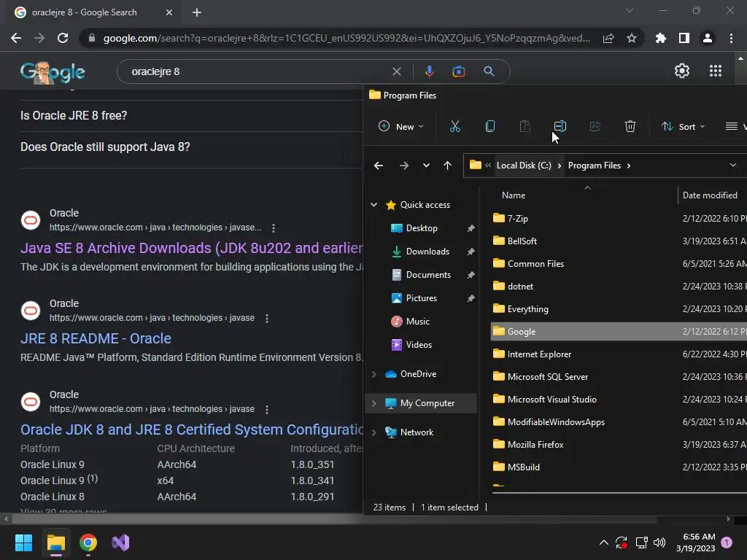Viewport: 747px width, 560px height.
Task: Bookmark this page with star icon
Action: click(631, 38)
